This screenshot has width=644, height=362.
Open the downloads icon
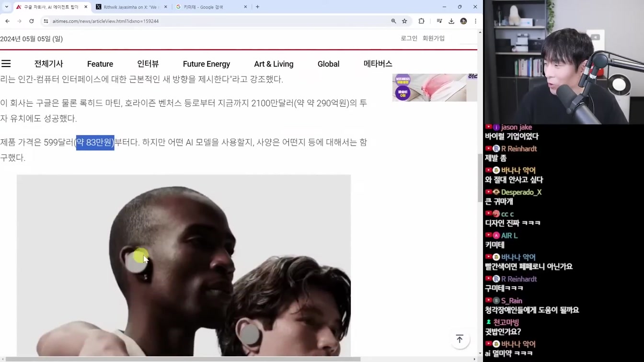pyautogui.click(x=451, y=21)
